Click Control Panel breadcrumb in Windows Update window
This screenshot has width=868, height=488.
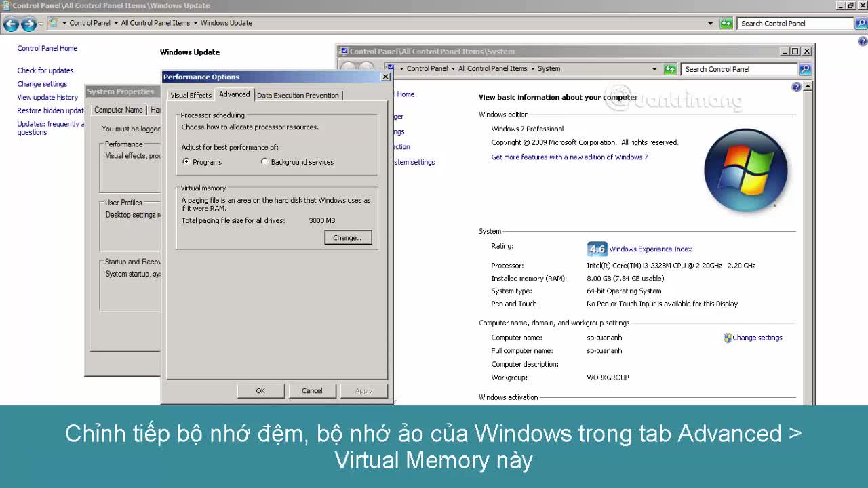pos(90,23)
